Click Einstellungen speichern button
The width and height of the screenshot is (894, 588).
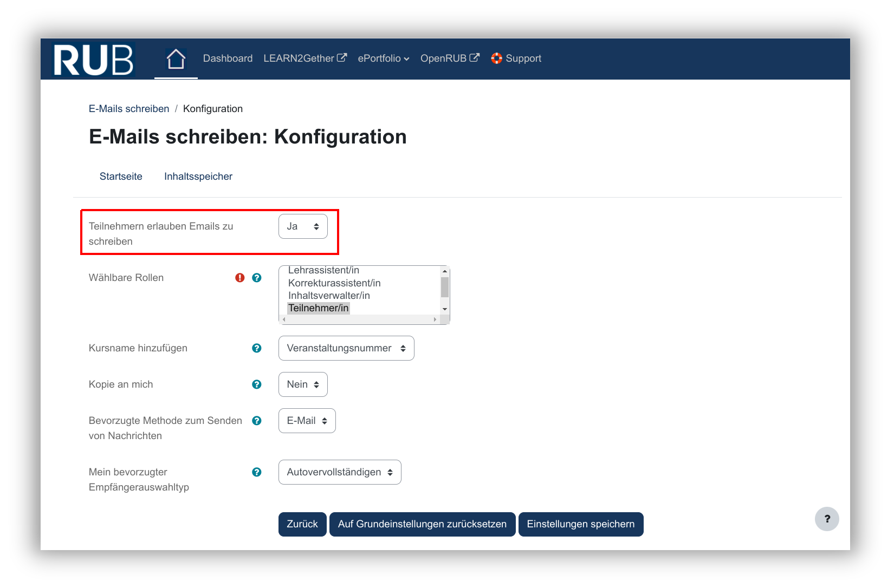[x=580, y=524]
